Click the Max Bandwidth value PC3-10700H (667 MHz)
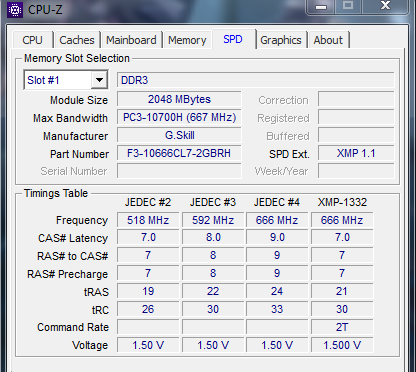The width and height of the screenshot is (416, 372). (179, 117)
